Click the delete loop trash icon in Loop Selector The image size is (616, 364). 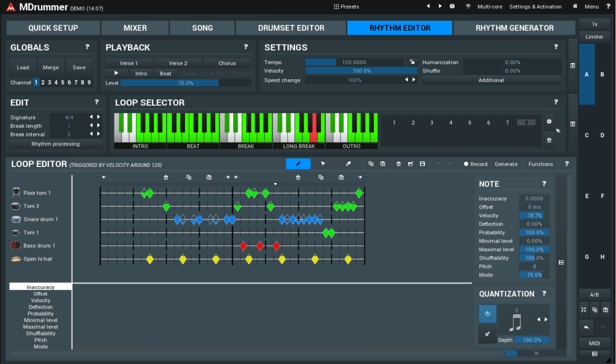549,140
